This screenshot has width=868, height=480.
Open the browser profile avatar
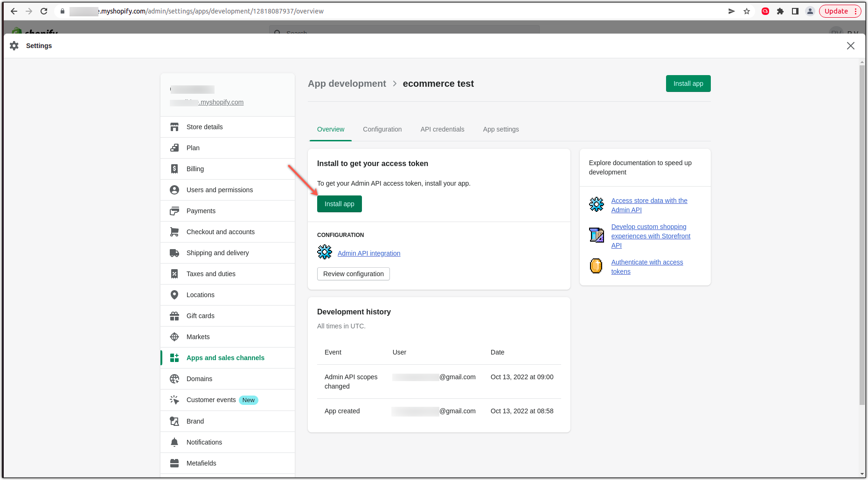810,11
